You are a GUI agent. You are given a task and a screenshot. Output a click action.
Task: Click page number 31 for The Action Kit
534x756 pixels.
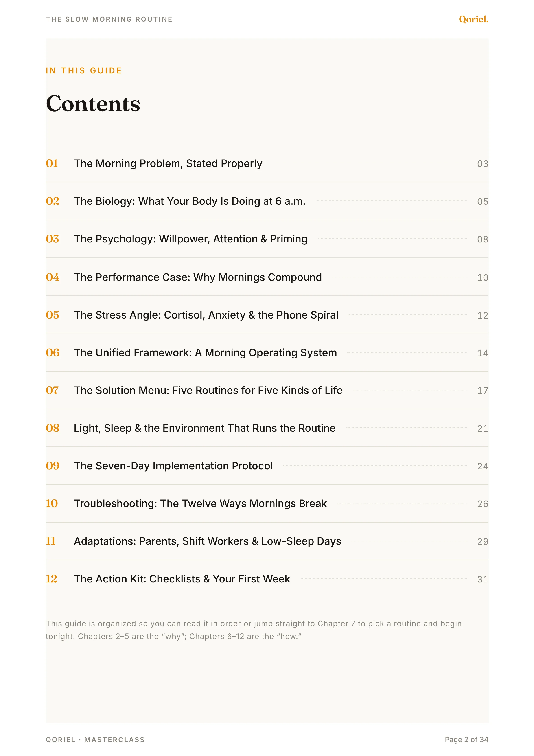point(483,579)
